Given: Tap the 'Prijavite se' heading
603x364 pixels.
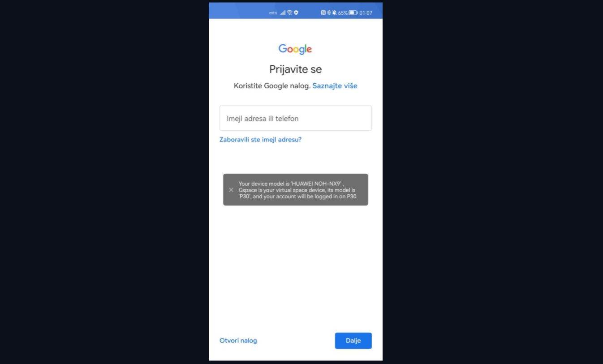Looking at the screenshot, I should 295,69.
